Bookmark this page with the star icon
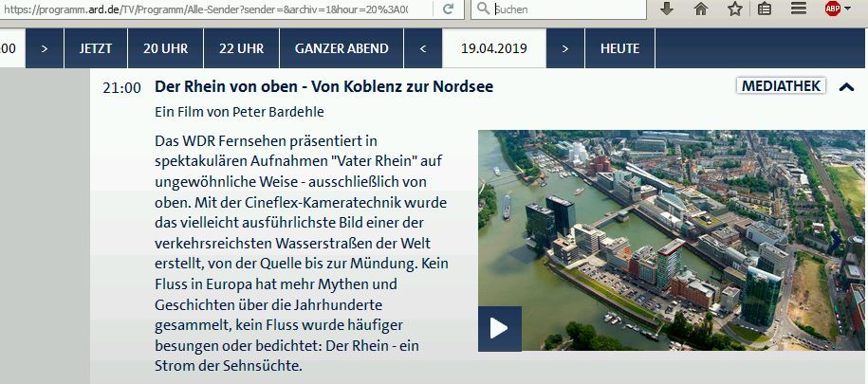The width and height of the screenshot is (868, 384). tap(734, 9)
